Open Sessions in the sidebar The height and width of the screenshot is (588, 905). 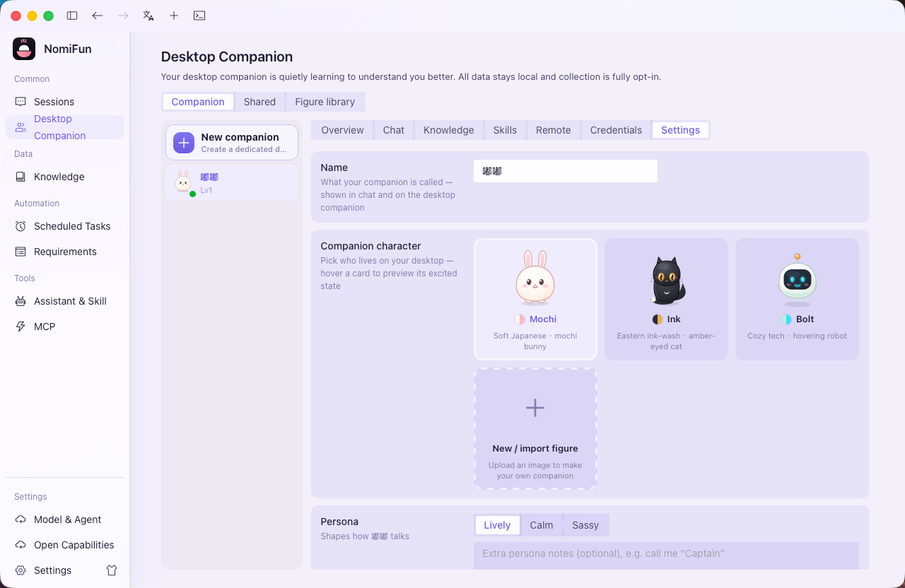65,102
